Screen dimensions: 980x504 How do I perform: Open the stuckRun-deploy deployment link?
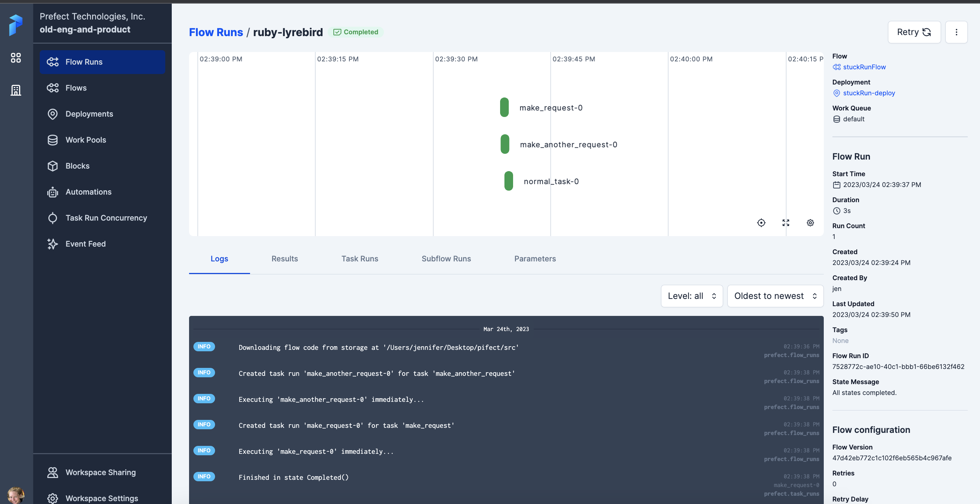click(869, 93)
